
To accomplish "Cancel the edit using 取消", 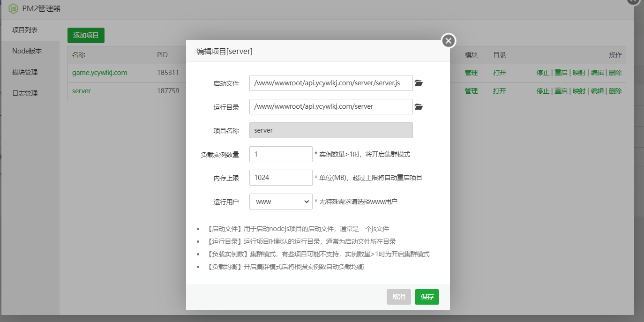I will click(x=398, y=297).
